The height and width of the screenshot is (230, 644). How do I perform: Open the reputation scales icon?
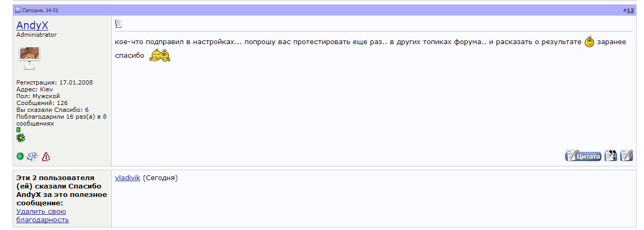[x=33, y=156]
